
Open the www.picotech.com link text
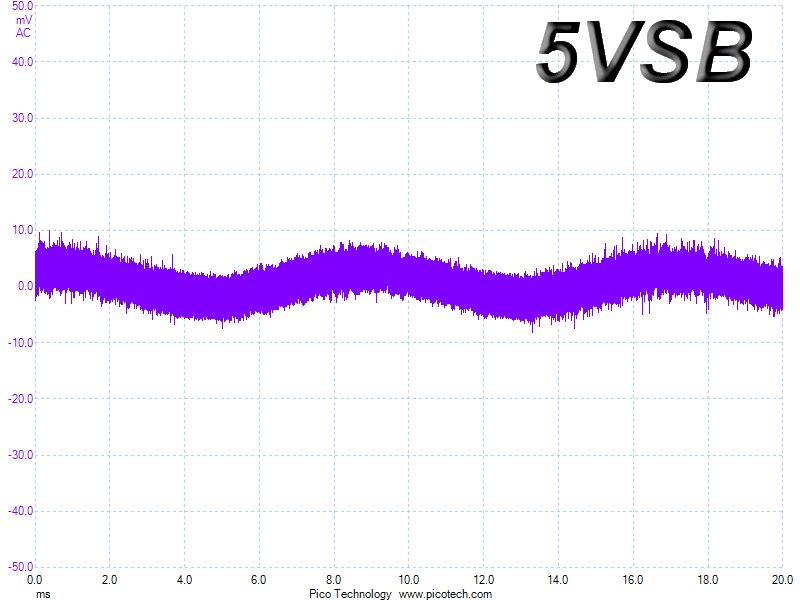445,594
